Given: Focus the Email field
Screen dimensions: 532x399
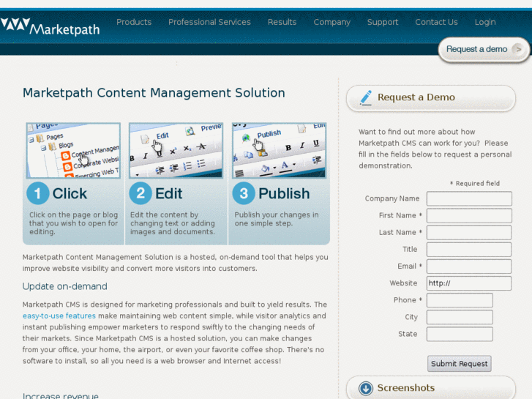Looking at the screenshot, I should tap(469, 266).
